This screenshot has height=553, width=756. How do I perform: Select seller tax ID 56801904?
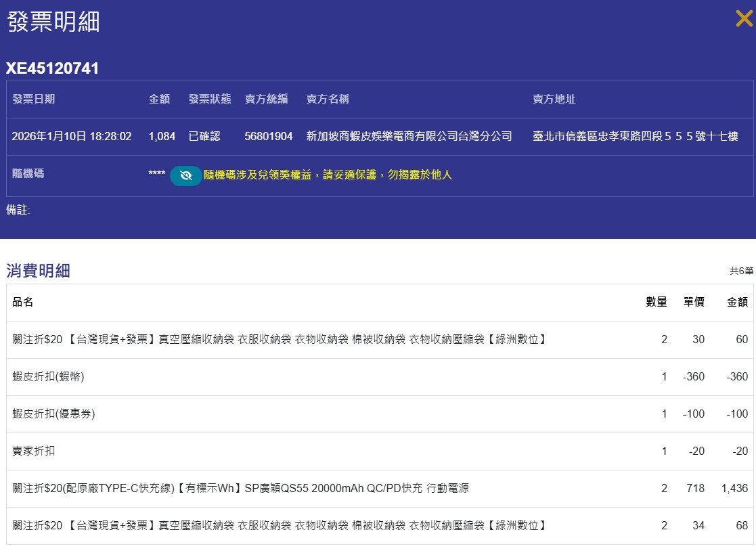coord(268,136)
